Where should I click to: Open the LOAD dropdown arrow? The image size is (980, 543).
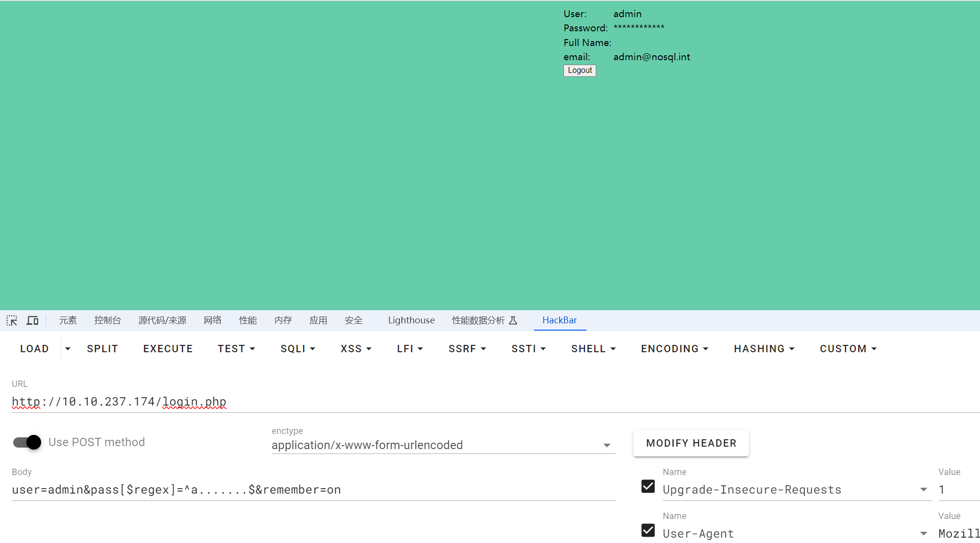click(x=68, y=349)
